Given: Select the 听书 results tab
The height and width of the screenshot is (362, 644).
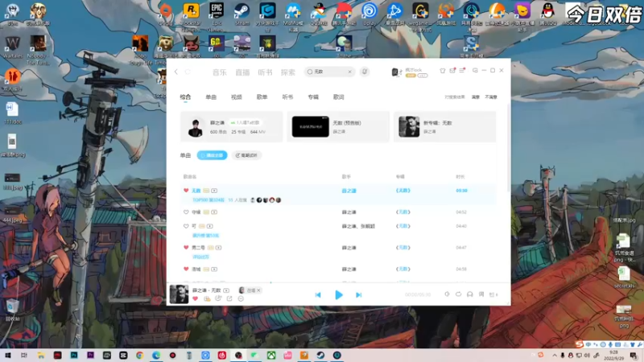Looking at the screenshot, I should tap(287, 97).
